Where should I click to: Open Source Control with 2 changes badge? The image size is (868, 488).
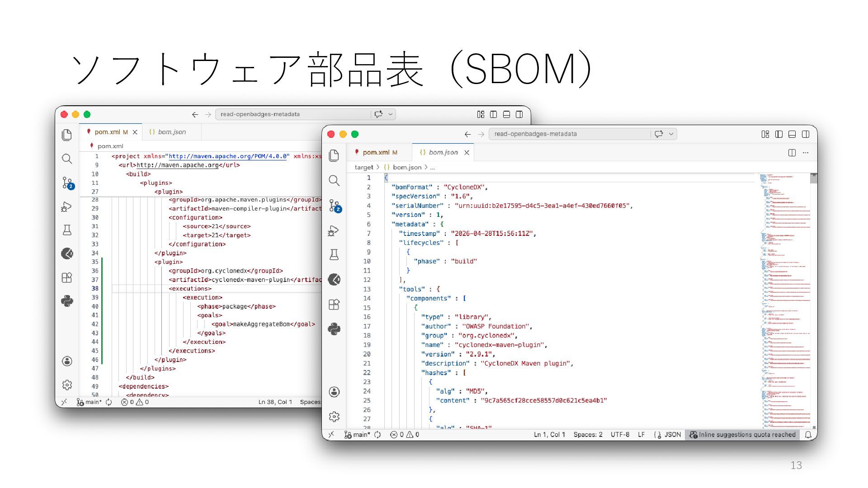[335, 206]
